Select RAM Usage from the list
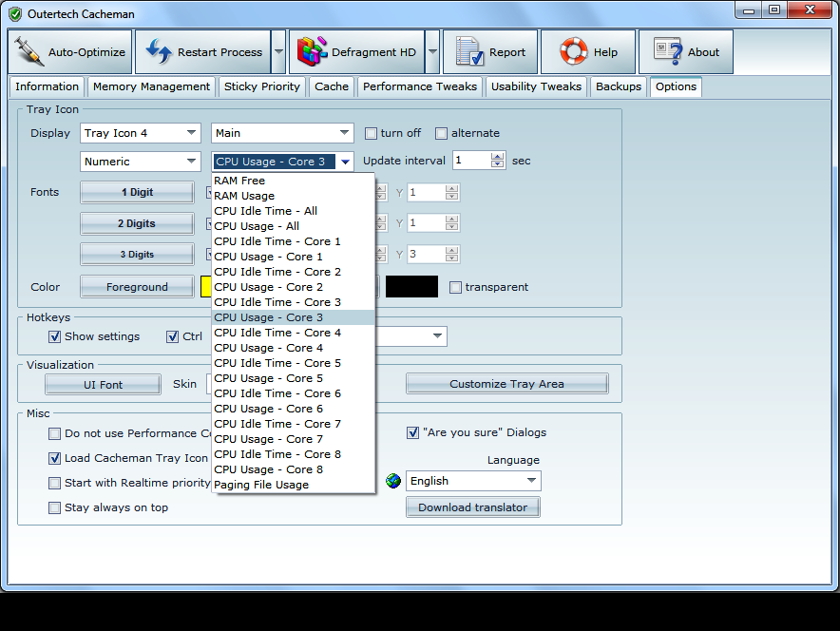 click(293, 196)
